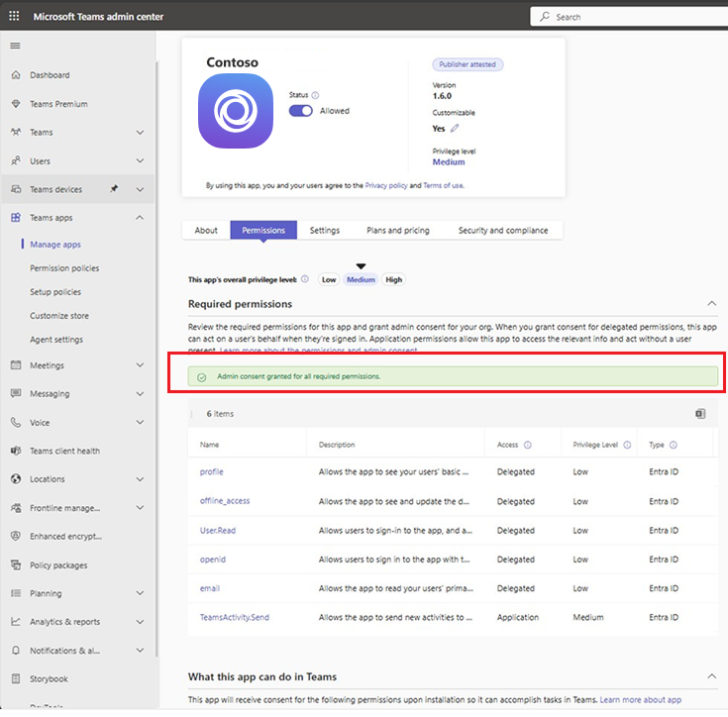728x717 pixels.
Task: Open Agent settings in sidebar
Action: pos(56,340)
